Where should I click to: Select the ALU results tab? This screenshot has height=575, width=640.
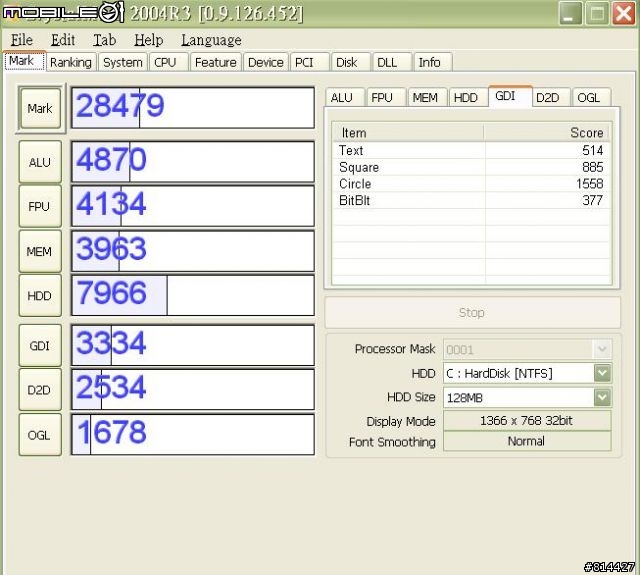pyautogui.click(x=342, y=97)
